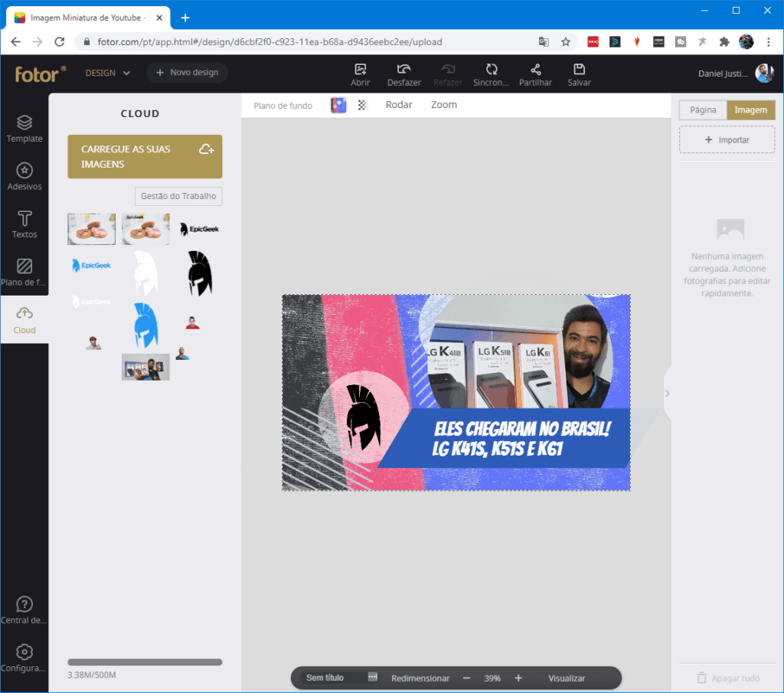Image resolution: width=784 pixels, height=693 pixels.
Task: Switch to the Página tab
Action: (x=703, y=110)
